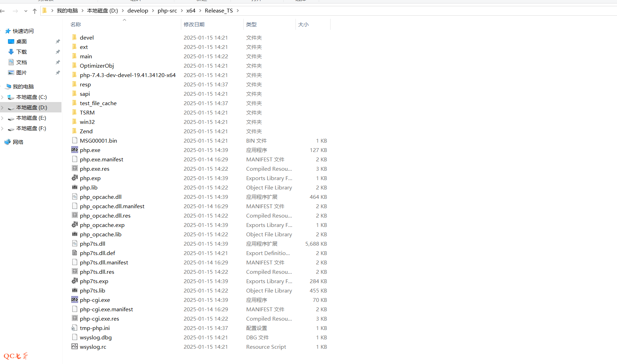Select the tmp-php.ini config file icon
The height and width of the screenshot is (364, 617).
(74, 328)
